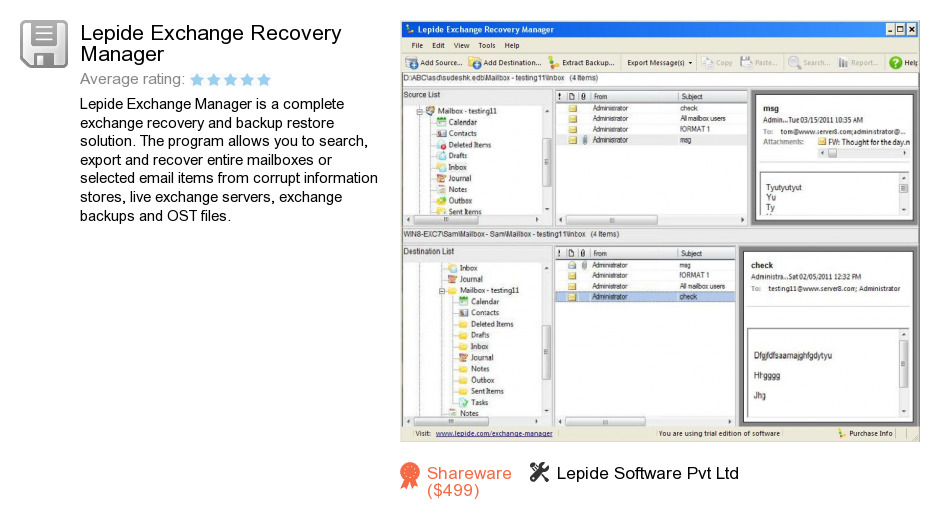Click the Shareware ($499) label
This screenshot has height=526, width=940.
coord(469,482)
